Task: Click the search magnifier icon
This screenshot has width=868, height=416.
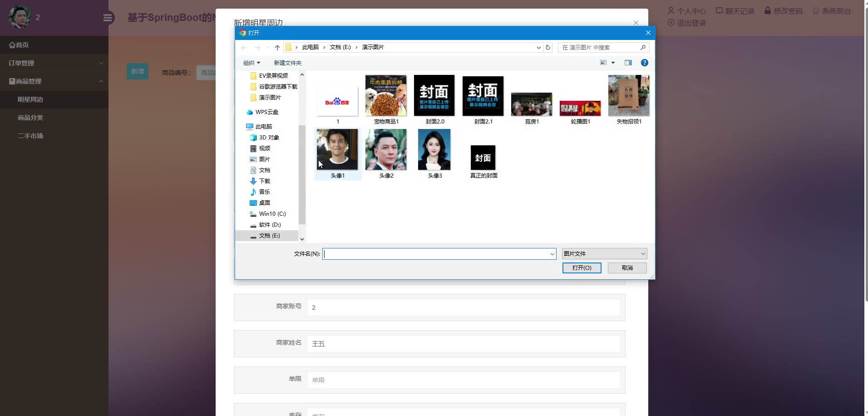Action: [x=643, y=47]
